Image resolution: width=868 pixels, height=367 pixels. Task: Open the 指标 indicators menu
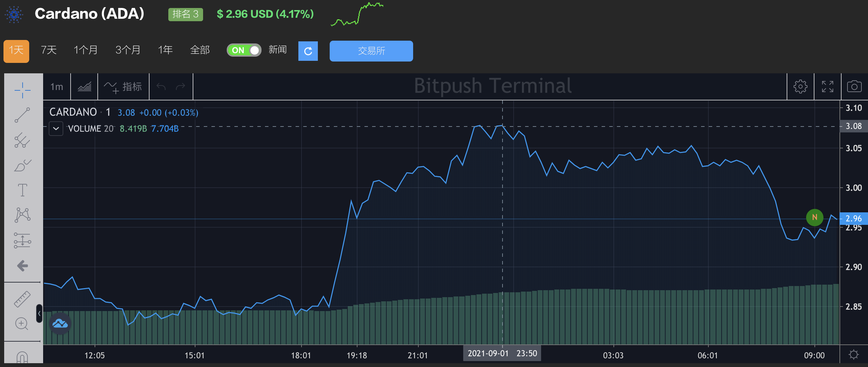[x=123, y=87]
